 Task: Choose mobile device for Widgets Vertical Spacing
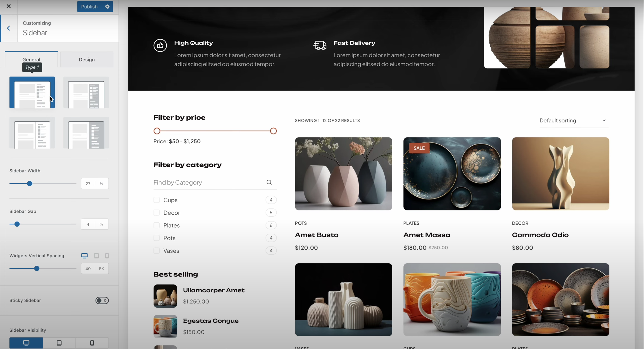pyautogui.click(x=107, y=256)
